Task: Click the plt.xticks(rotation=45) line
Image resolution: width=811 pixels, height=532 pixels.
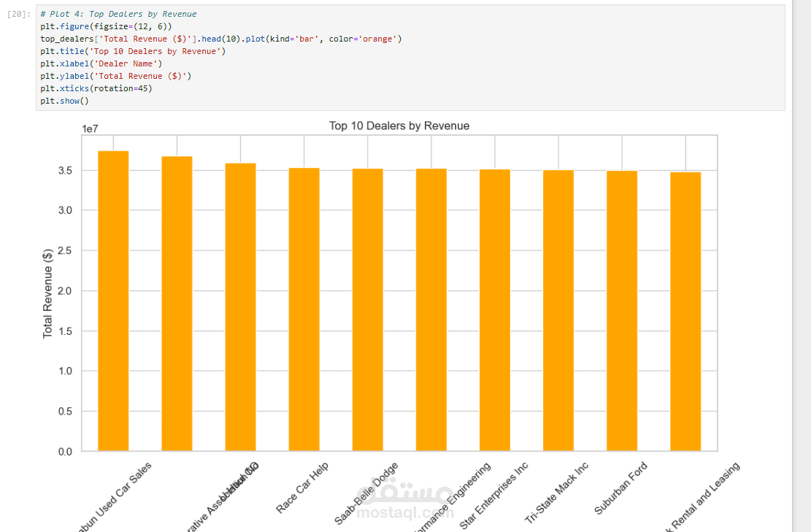Action: (96, 88)
